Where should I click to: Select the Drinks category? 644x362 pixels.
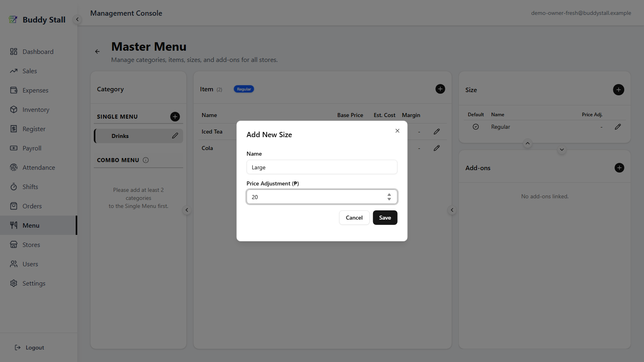(138, 136)
